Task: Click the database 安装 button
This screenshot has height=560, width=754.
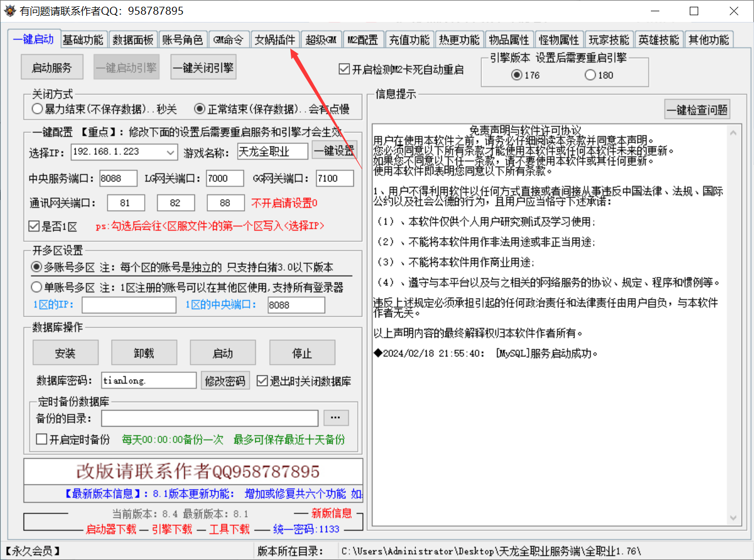Action: 65,353
